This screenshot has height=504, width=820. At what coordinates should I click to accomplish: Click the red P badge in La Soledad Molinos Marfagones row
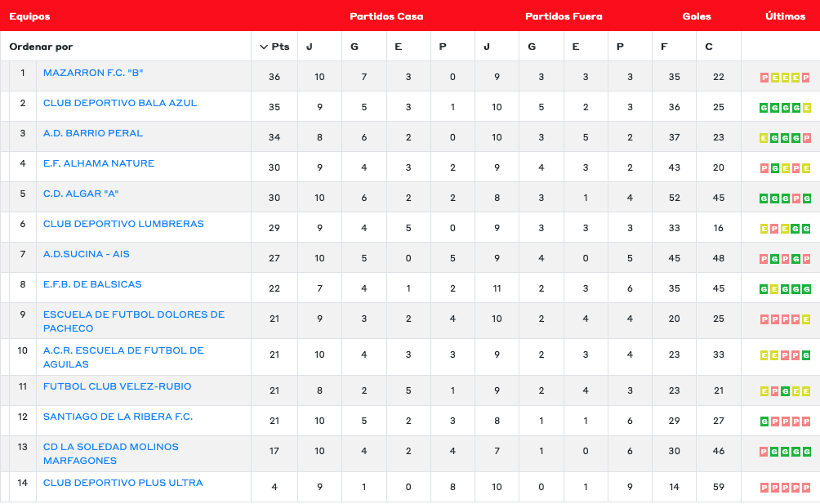pyautogui.click(x=764, y=452)
